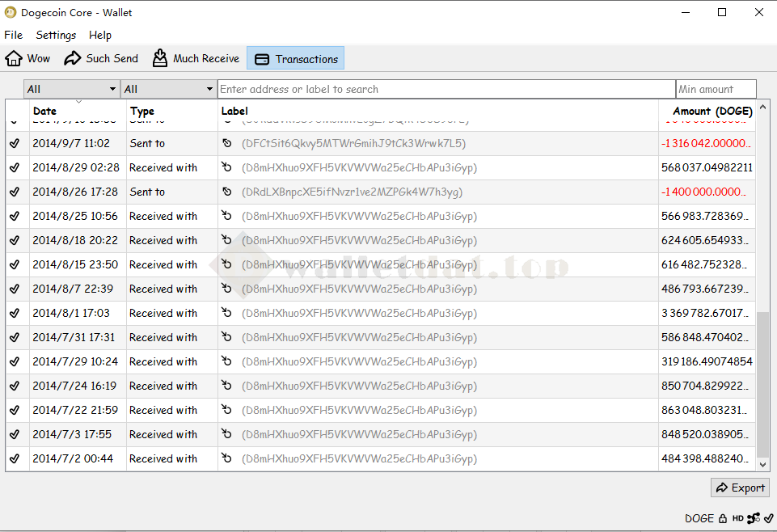The width and height of the screenshot is (777, 532).
Task: Open the Such Send arrow icon
Action: 73,58
